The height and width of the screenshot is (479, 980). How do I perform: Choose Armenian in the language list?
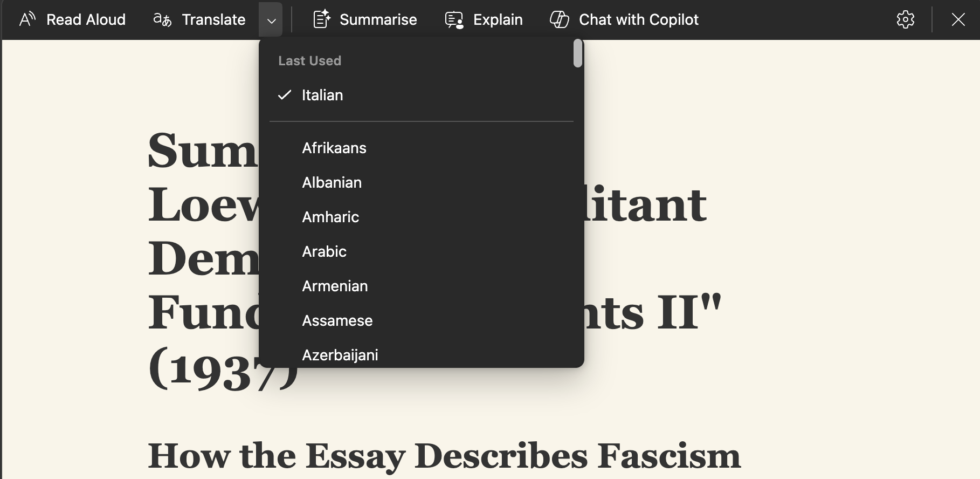[x=421, y=286]
